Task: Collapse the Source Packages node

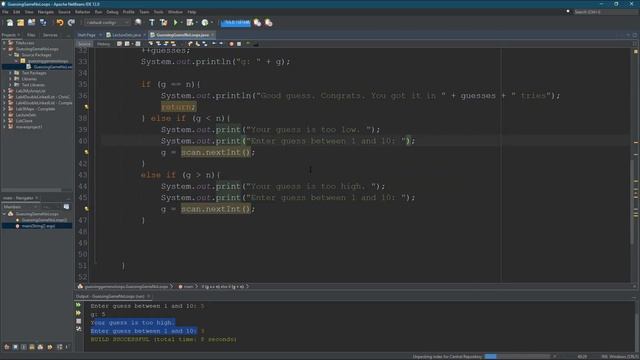Action: click(x=11, y=55)
